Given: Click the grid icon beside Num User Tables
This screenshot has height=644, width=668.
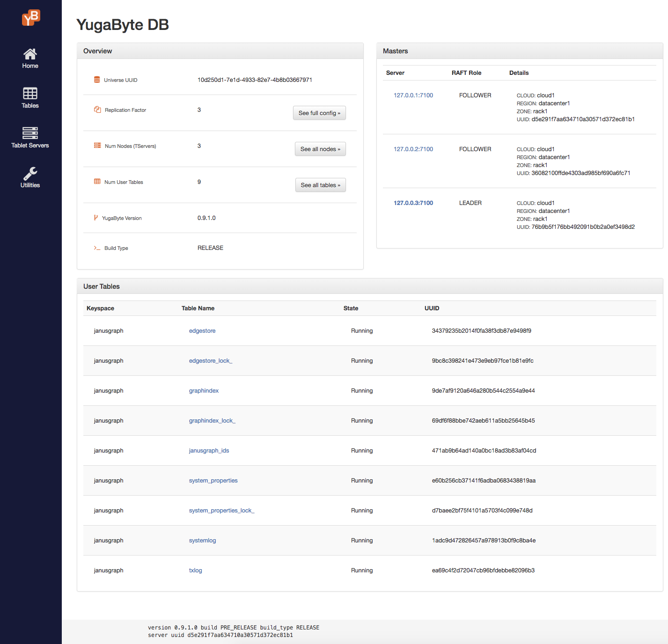Looking at the screenshot, I should (96, 182).
